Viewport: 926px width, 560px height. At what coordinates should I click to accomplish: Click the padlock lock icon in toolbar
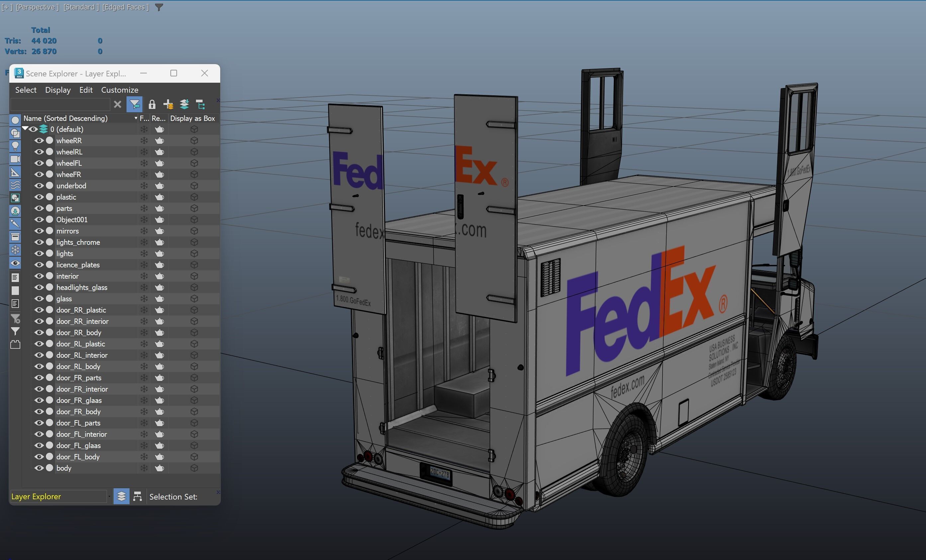coord(152,104)
